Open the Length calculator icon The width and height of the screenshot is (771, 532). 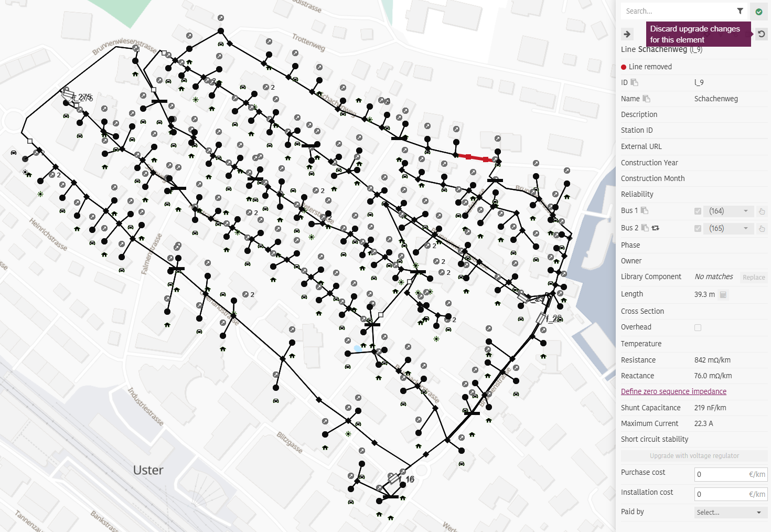[723, 295]
